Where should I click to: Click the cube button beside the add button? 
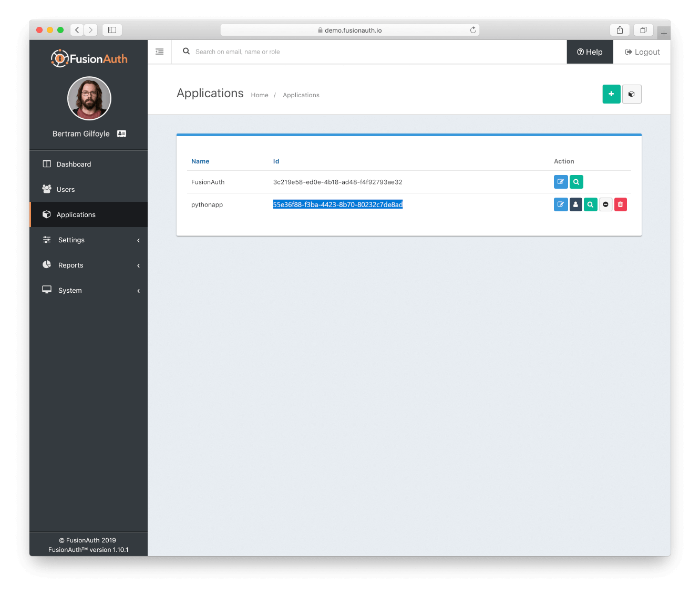tap(632, 94)
